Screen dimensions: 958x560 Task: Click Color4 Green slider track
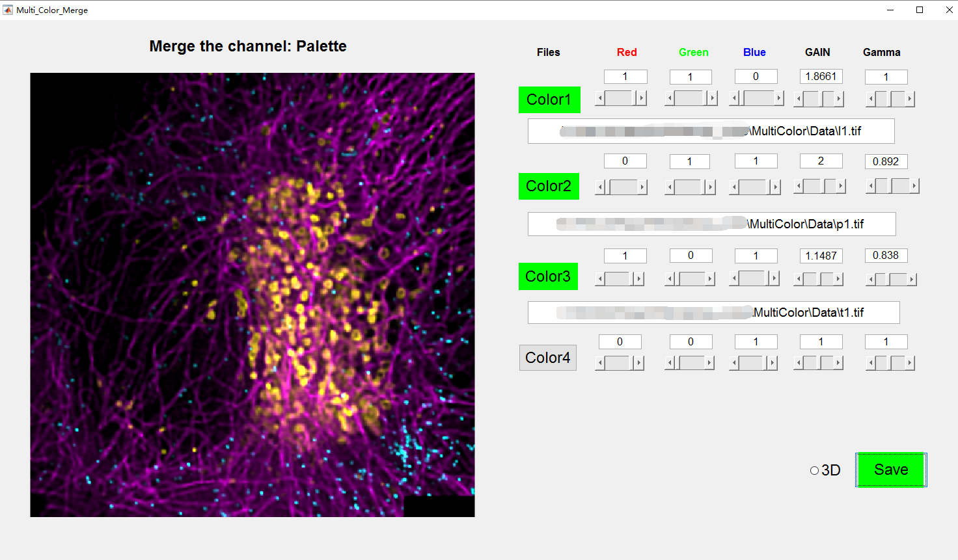[691, 363]
